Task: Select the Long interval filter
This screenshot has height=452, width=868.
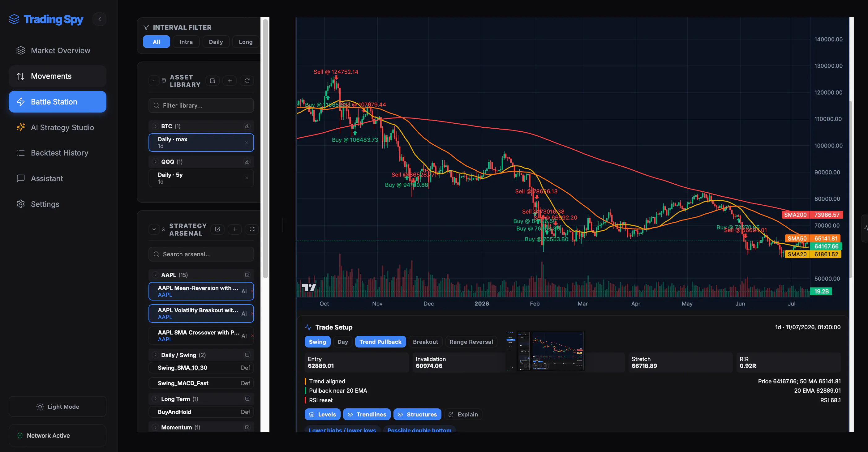Action: (x=246, y=42)
